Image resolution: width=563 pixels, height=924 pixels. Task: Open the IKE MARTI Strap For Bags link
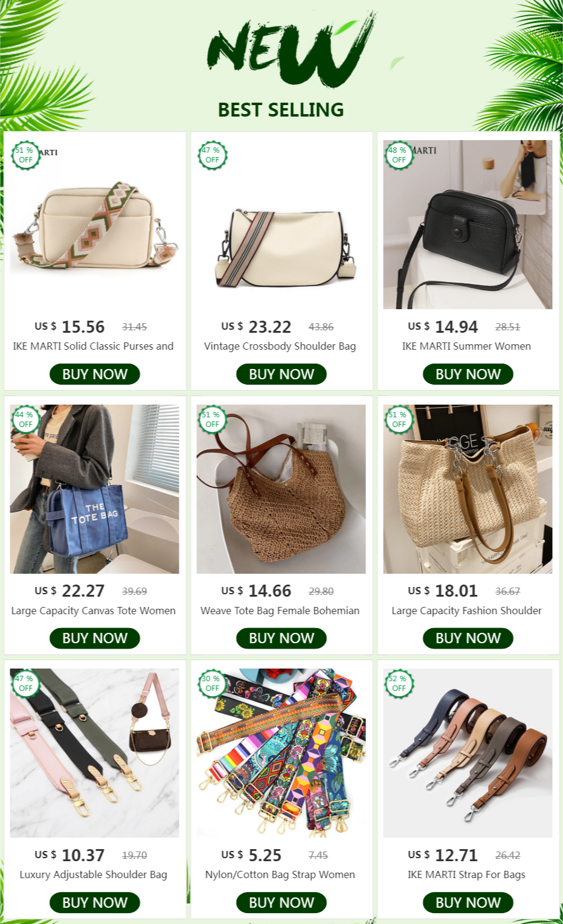[x=466, y=874]
